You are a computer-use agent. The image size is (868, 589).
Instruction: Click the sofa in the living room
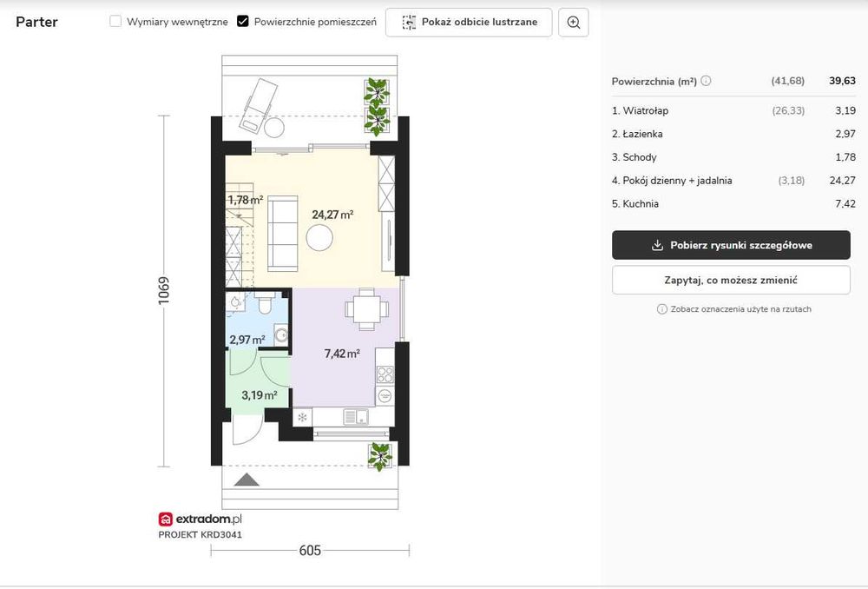(282, 234)
